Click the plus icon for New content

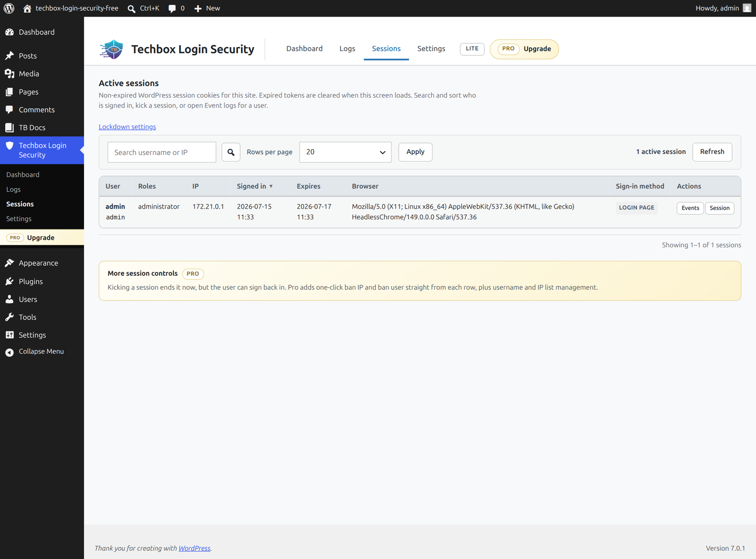tap(198, 8)
